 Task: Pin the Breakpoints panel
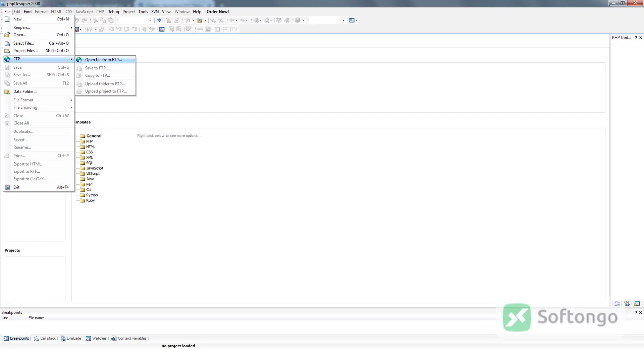pos(636,312)
